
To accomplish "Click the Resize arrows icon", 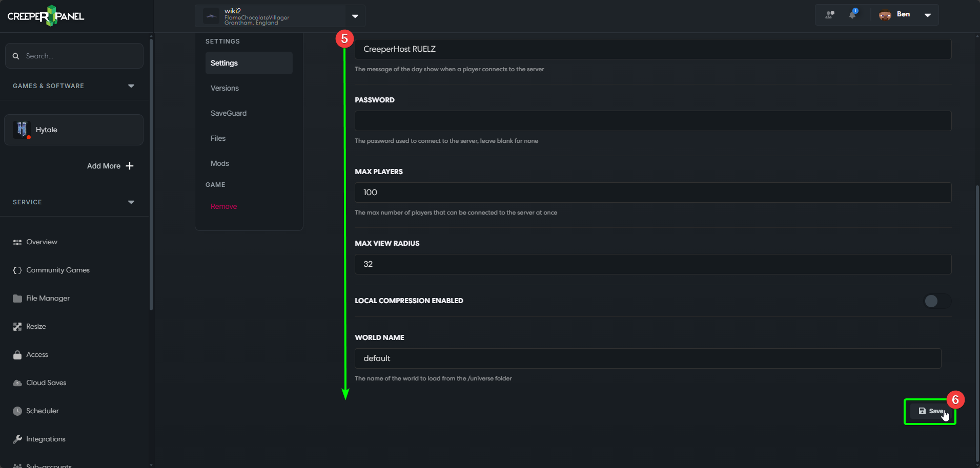I will (17, 326).
